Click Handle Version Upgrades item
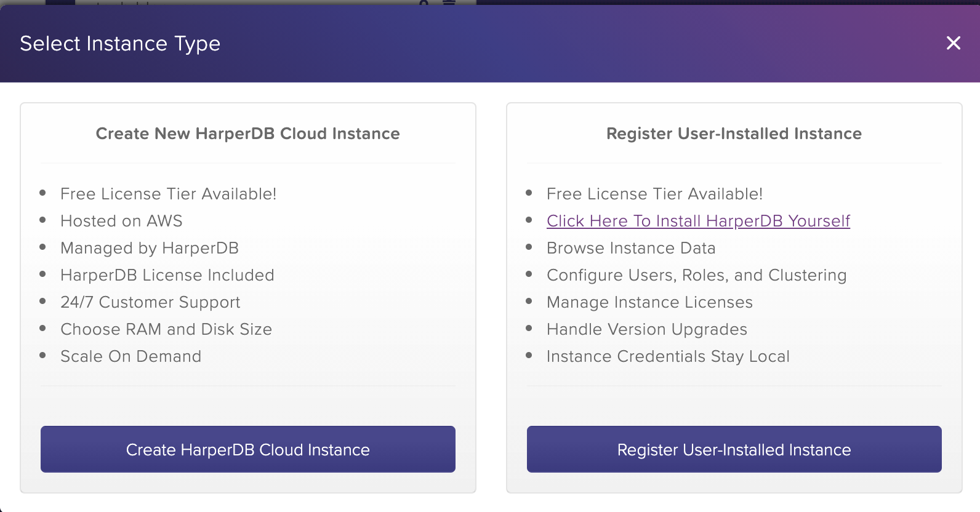This screenshot has height=512, width=980. point(647,329)
